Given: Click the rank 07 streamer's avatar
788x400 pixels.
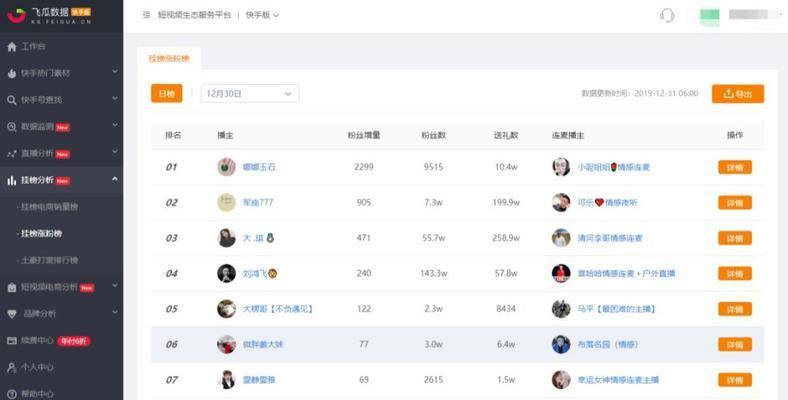Looking at the screenshot, I should click(227, 379).
